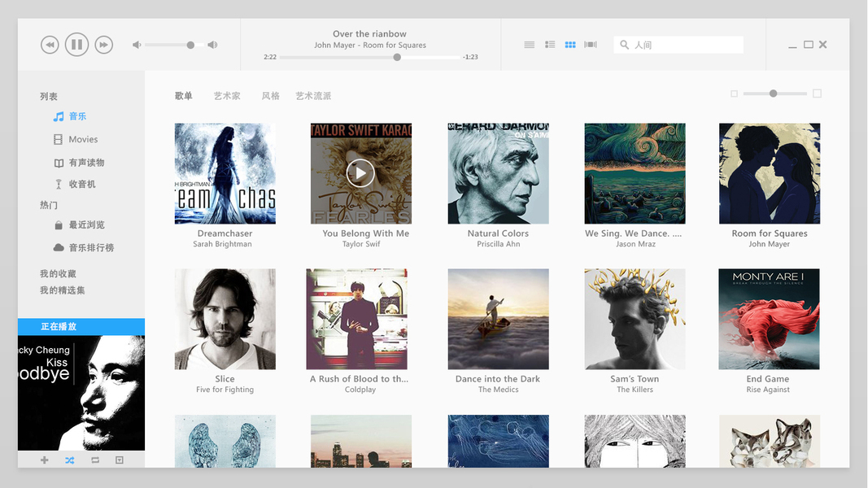This screenshot has height=488, width=868.
Task: Open Movies in the sidebar
Action: click(83, 139)
